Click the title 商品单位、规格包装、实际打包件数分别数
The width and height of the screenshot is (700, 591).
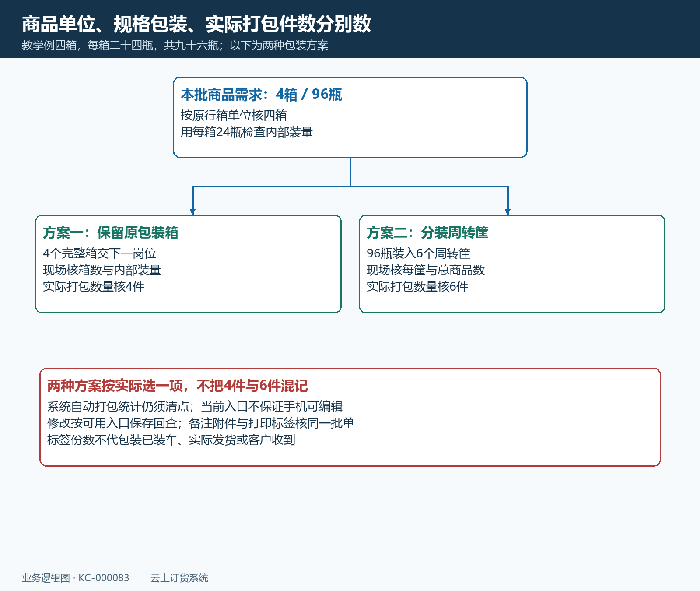point(196,24)
